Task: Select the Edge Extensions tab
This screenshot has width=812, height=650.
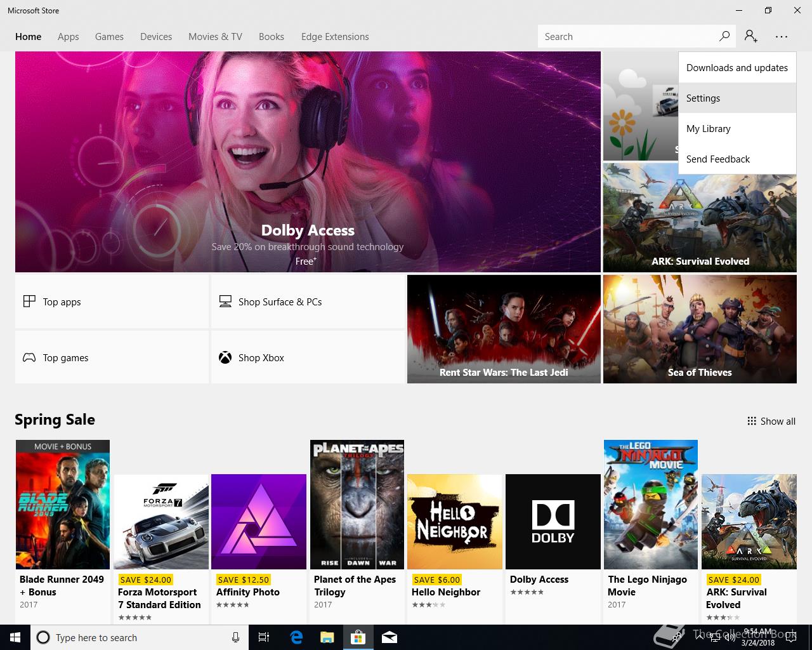Action: tap(335, 37)
